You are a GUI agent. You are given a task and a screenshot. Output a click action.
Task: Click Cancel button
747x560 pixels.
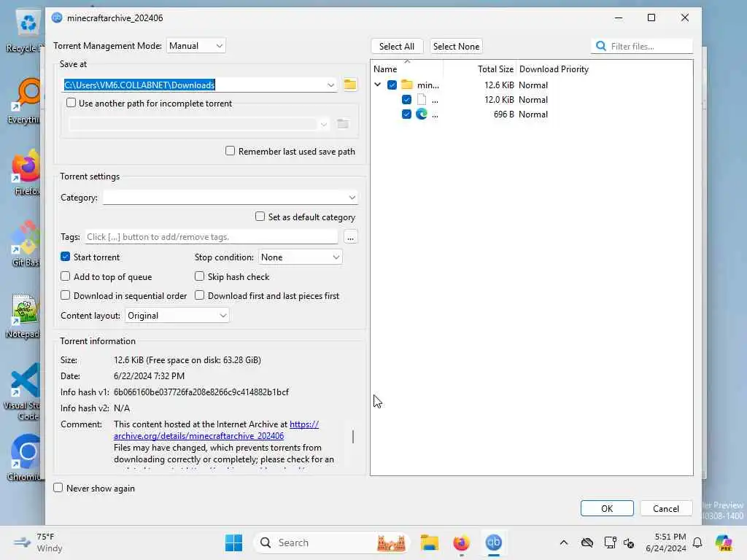tap(666, 508)
